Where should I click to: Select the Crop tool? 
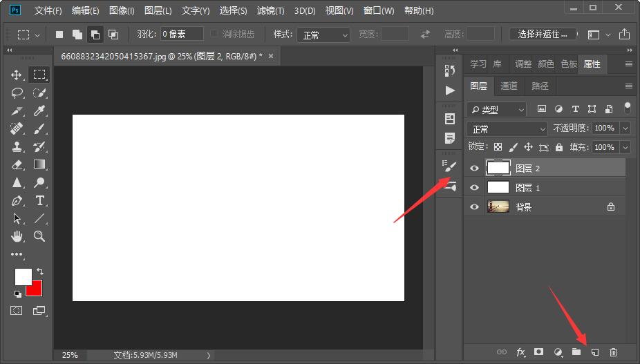coord(17,111)
